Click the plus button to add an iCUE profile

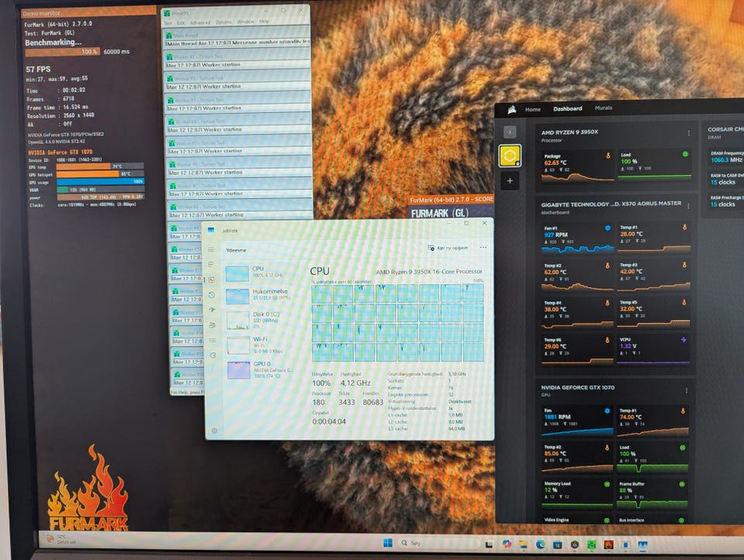(x=510, y=180)
